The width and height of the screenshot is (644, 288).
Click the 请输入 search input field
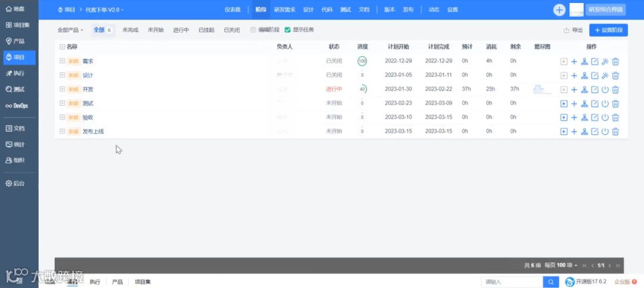(512, 282)
